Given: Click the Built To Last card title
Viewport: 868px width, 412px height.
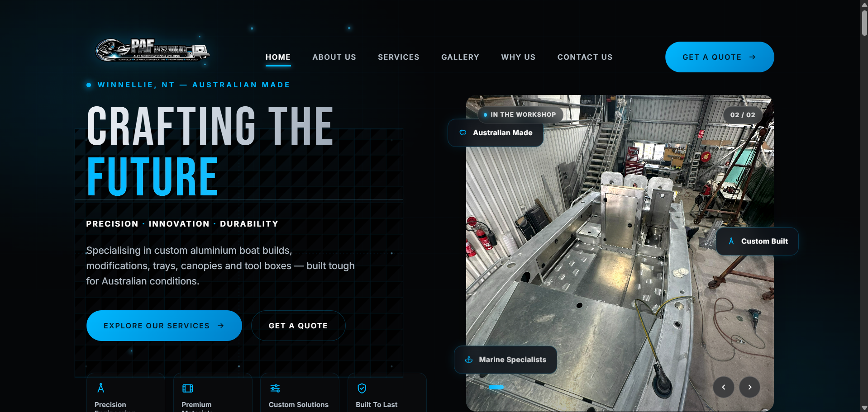Looking at the screenshot, I should [377, 405].
